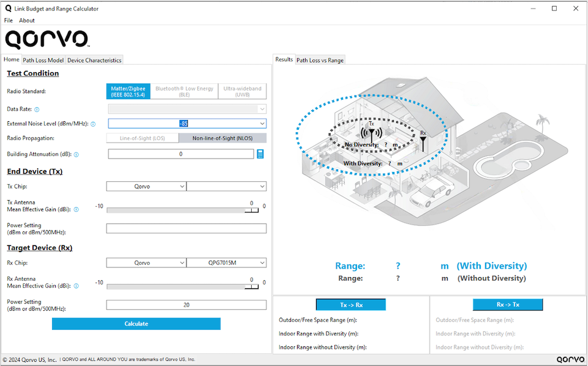
Task: Click the Tx Antenna gain info icon
Action: (76, 209)
